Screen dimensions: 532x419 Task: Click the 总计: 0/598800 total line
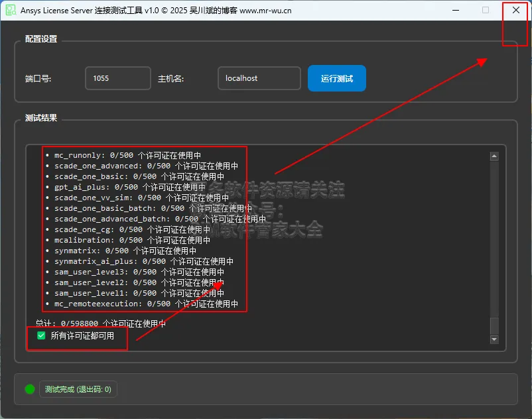point(101,324)
